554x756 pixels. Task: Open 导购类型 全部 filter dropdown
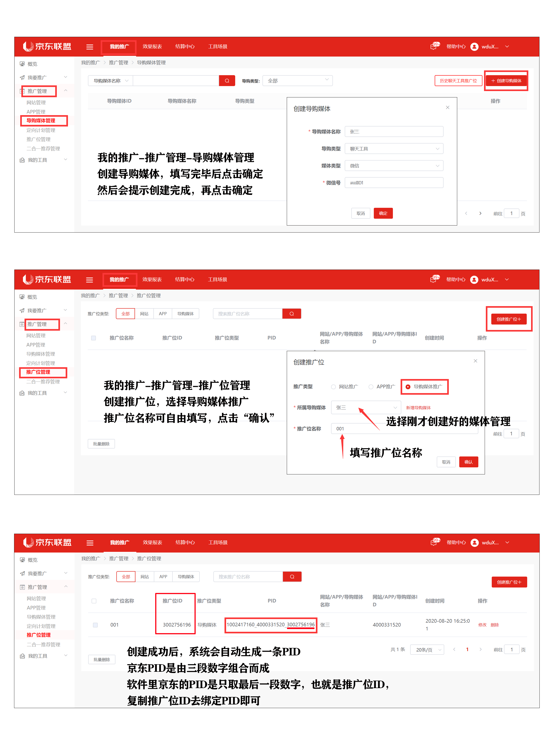coord(298,81)
